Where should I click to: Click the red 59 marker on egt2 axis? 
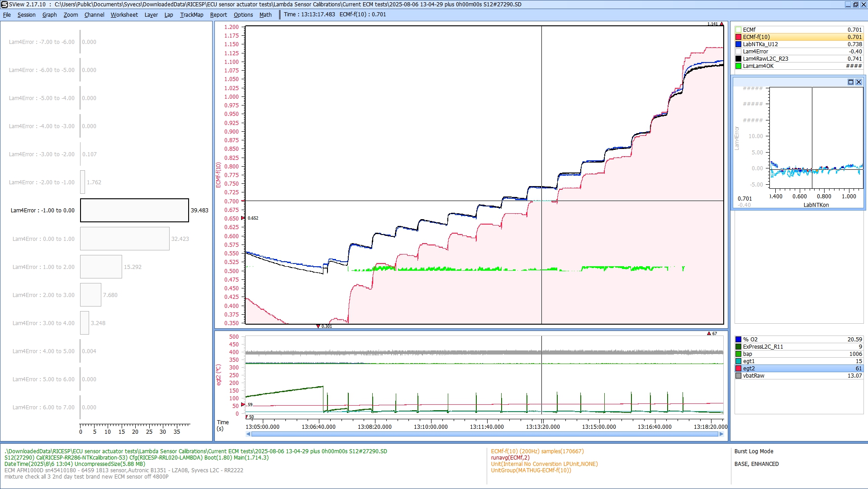[243, 405]
